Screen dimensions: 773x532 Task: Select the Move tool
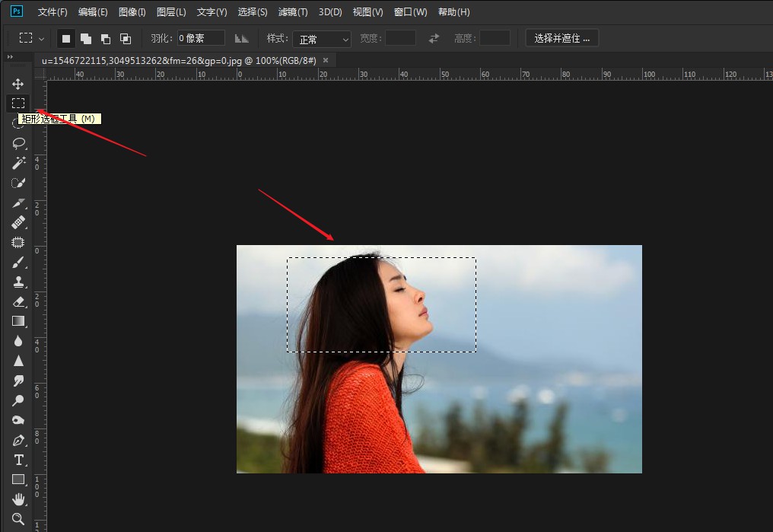pos(18,84)
